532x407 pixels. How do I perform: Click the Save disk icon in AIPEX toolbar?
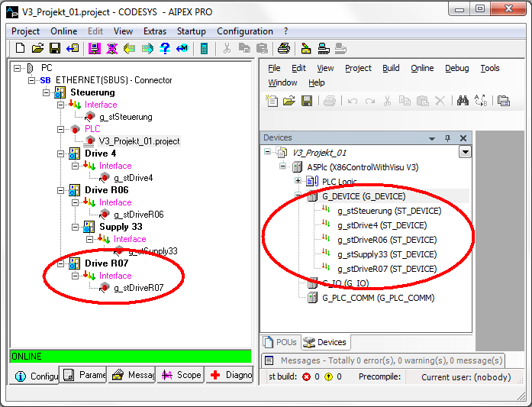[55, 48]
